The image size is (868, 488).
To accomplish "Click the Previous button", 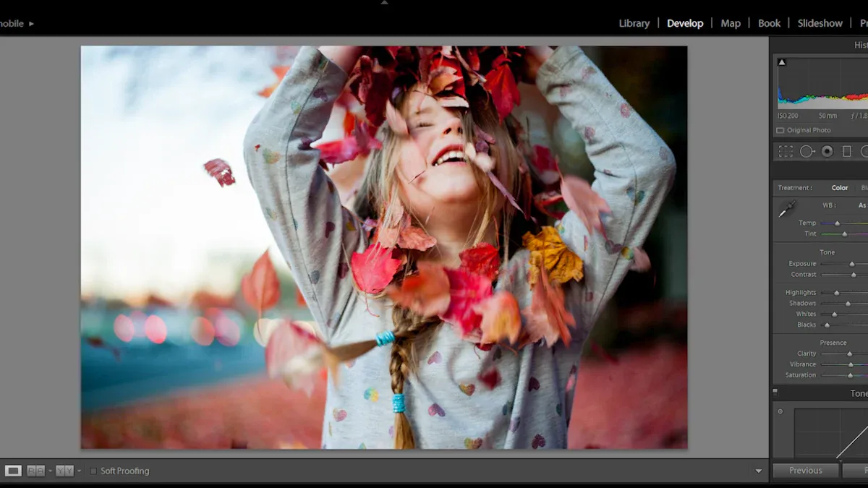I will (805, 470).
